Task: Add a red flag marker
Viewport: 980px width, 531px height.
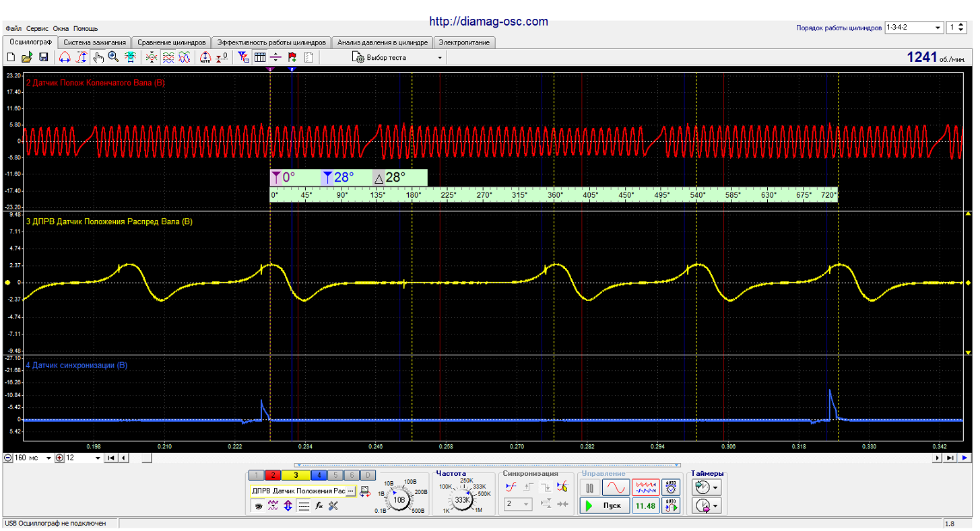Action: pyautogui.click(x=292, y=57)
